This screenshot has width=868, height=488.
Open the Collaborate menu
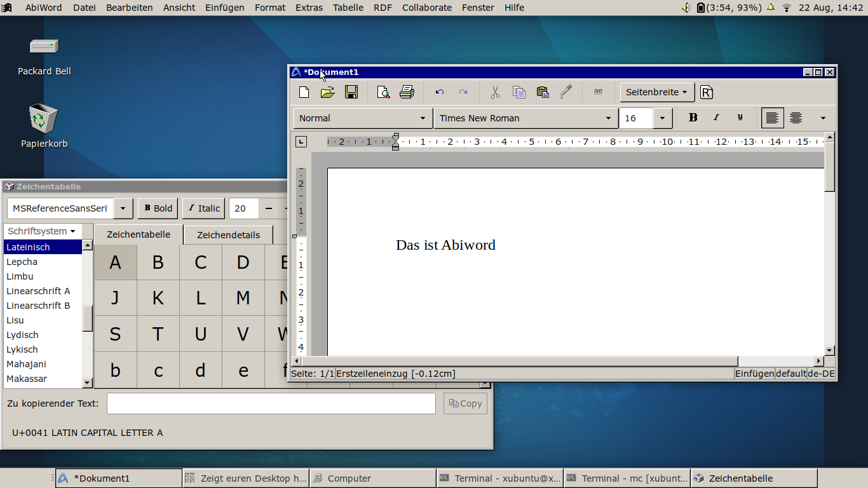click(x=427, y=8)
